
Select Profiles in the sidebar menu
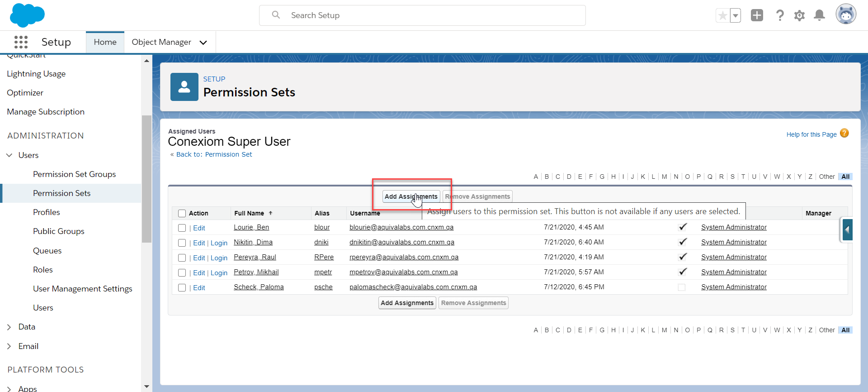click(47, 212)
